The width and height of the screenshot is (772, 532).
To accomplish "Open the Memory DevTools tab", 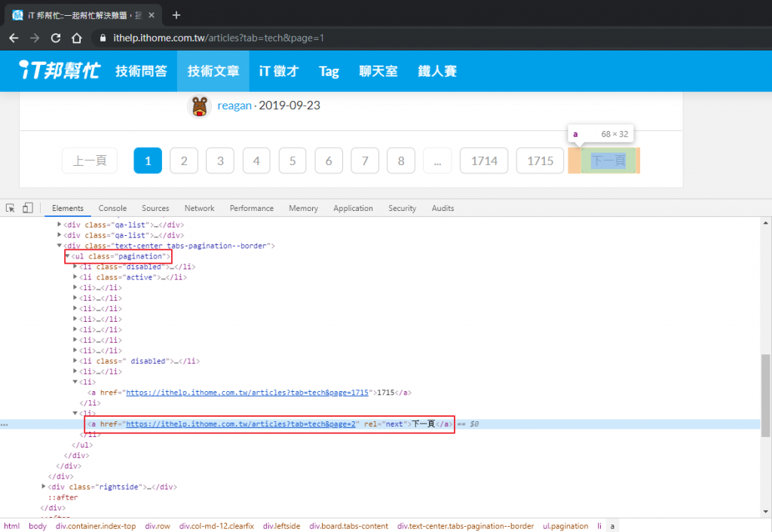I will pos(303,208).
